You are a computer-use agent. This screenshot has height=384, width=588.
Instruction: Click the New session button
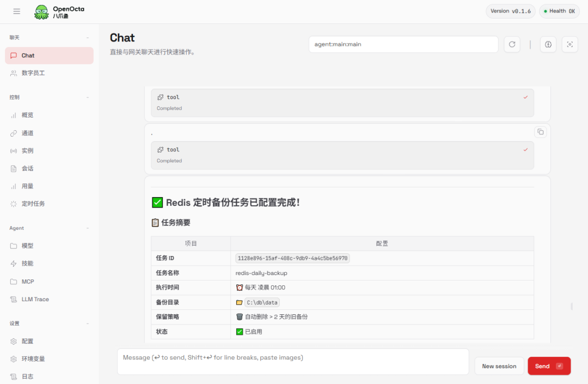pyautogui.click(x=499, y=366)
